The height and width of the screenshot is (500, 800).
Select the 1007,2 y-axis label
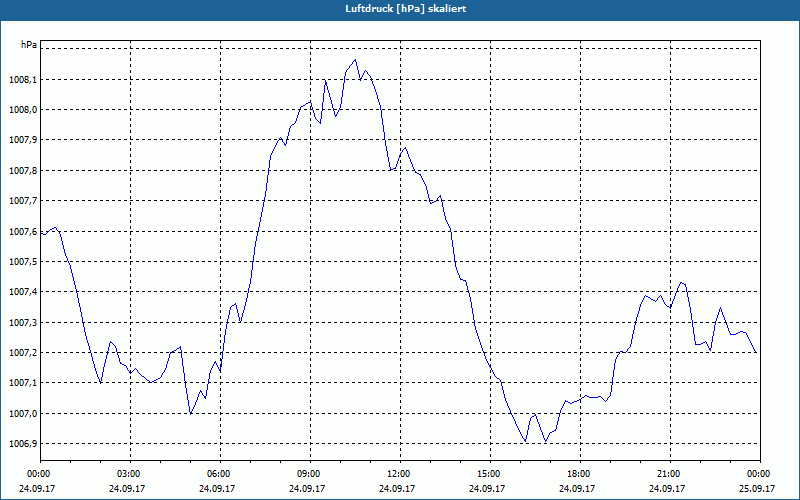23,353
